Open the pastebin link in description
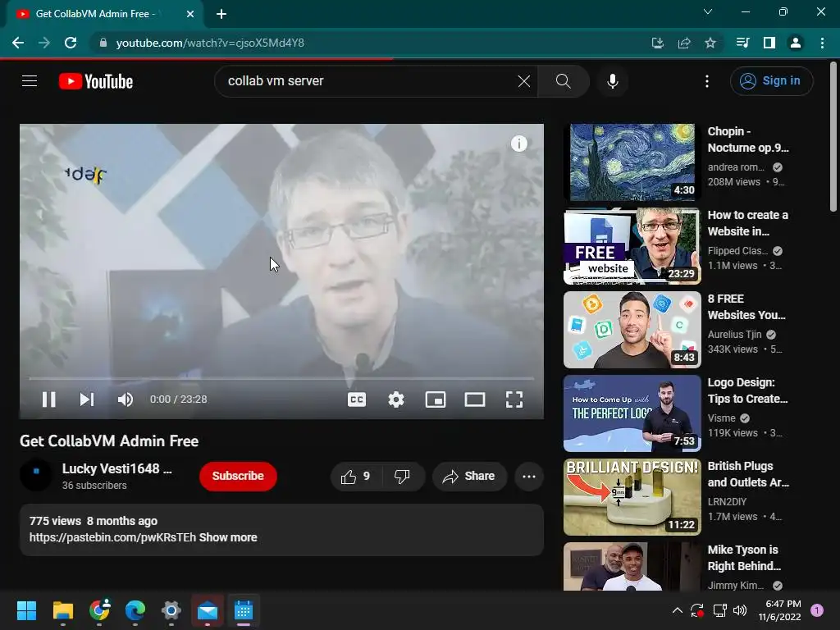840x630 pixels. 112,537
